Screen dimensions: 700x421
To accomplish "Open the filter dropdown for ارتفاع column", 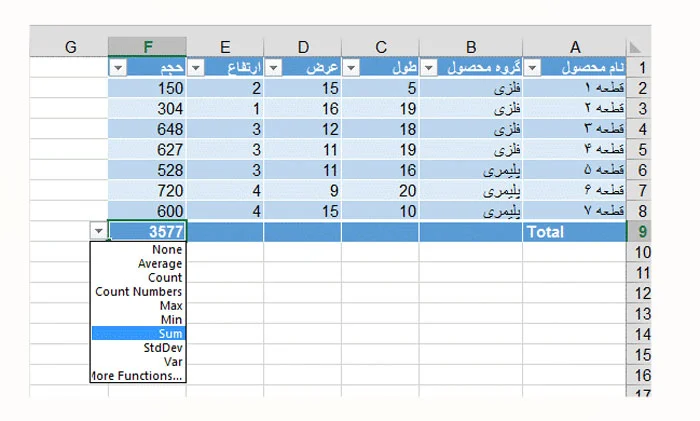I will pos(196,68).
